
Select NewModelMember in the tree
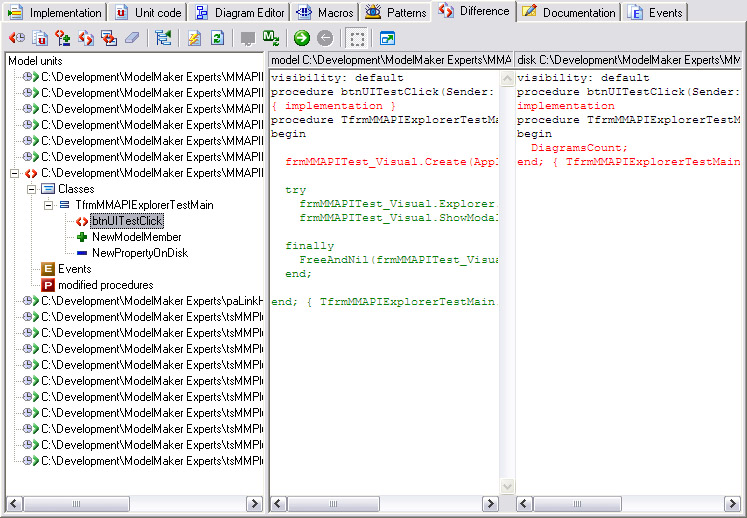[136, 237]
